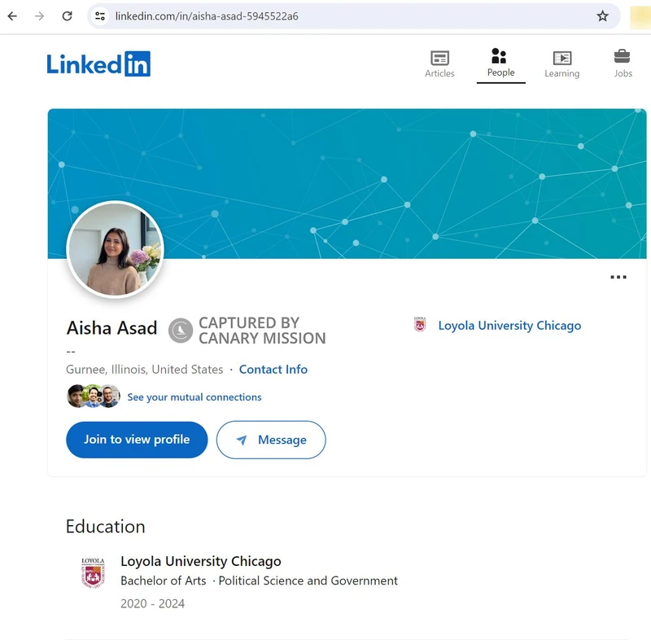
Task: Bookmark the page with the star icon
Action: pos(602,15)
